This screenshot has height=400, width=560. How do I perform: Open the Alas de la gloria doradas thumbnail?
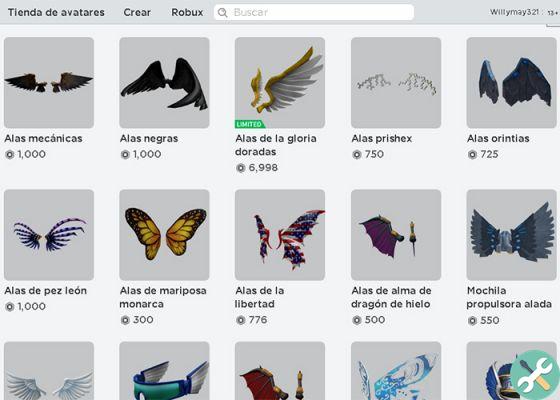tap(280, 82)
